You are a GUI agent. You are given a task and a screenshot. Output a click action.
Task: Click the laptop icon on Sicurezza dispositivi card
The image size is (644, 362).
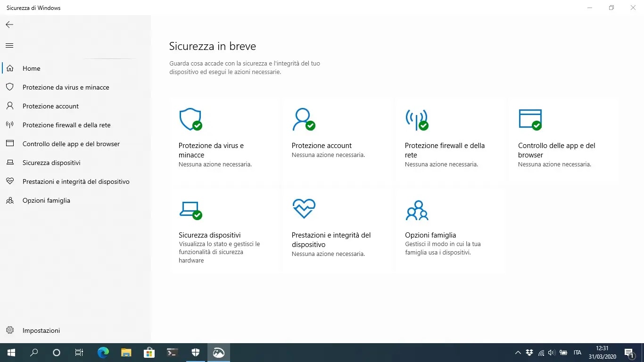tap(190, 210)
